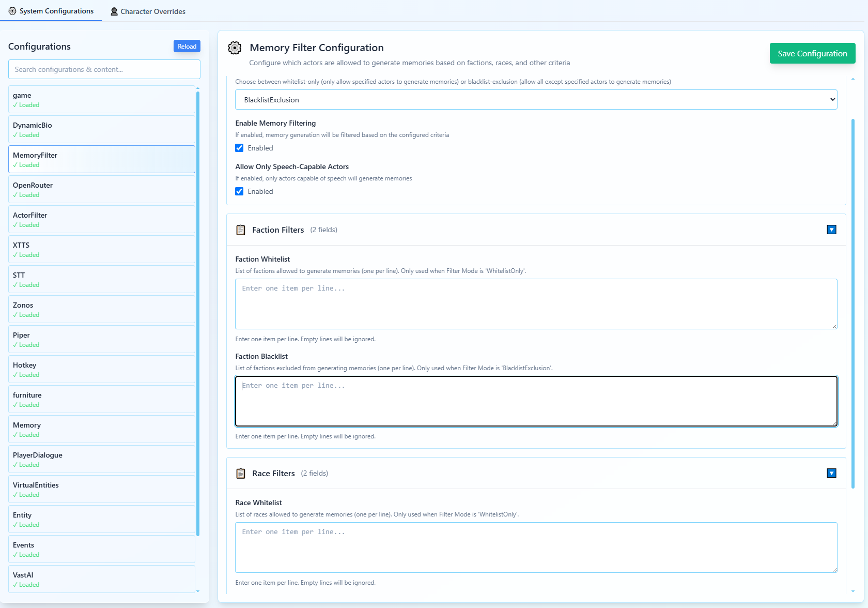Click the configurations list scrollbar

point(198,310)
